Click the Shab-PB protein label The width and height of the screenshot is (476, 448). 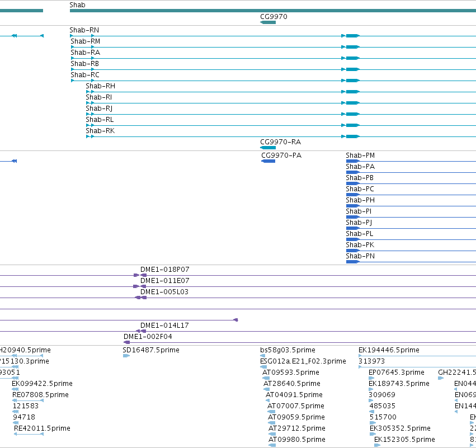[x=360, y=178]
